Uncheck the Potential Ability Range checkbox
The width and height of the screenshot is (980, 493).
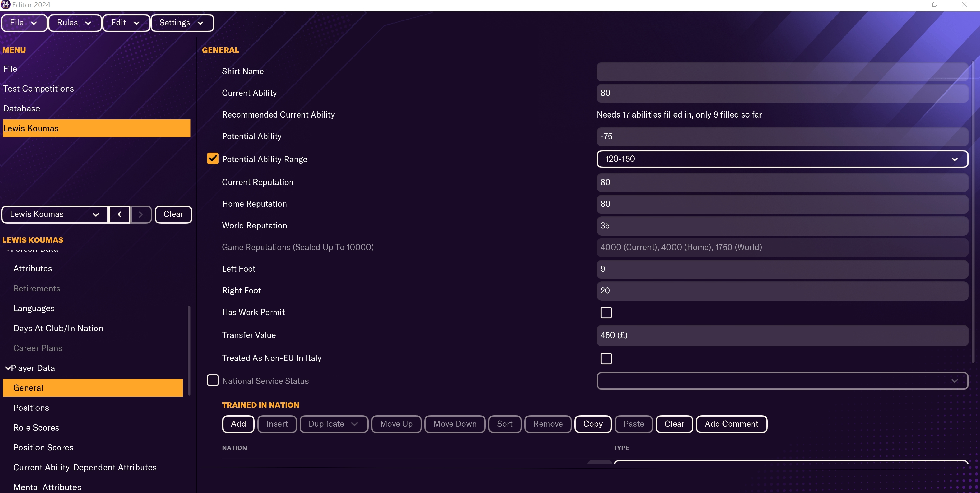click(213, 159)
